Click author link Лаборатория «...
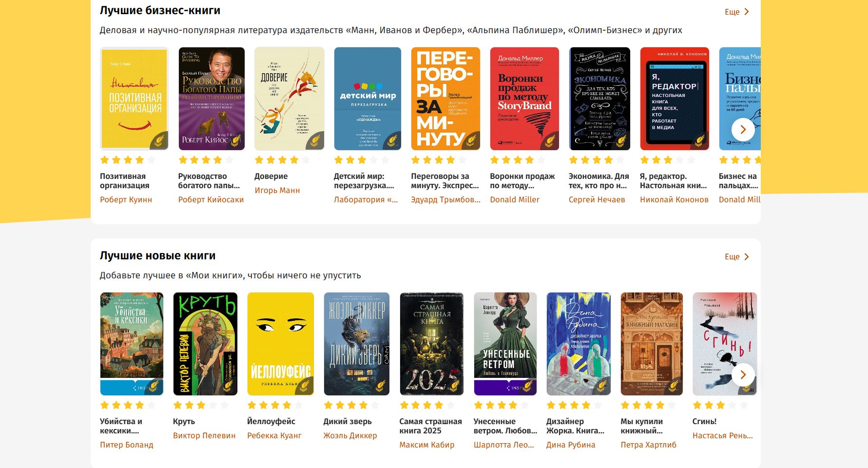 (366, 199)
